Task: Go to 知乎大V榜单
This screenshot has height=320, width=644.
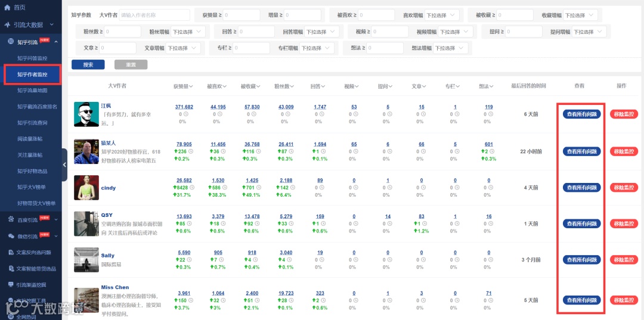Action: point(31,187)
